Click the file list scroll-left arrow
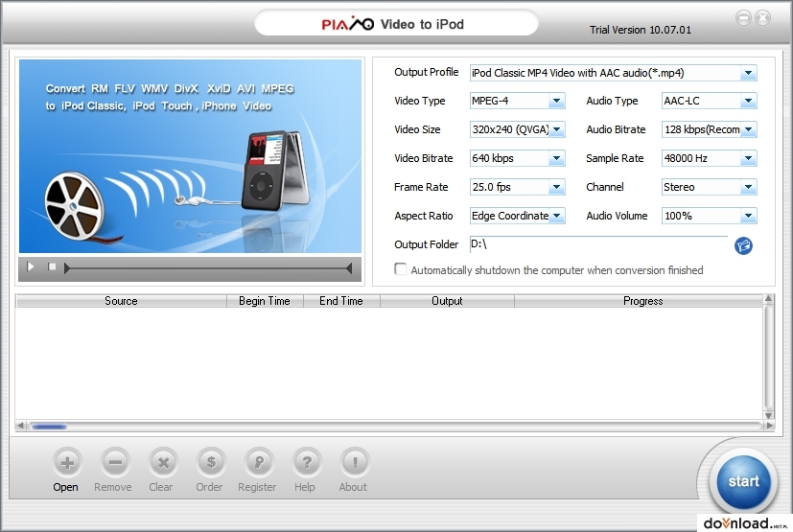The image size is (793, 532). tap(20, 426)
